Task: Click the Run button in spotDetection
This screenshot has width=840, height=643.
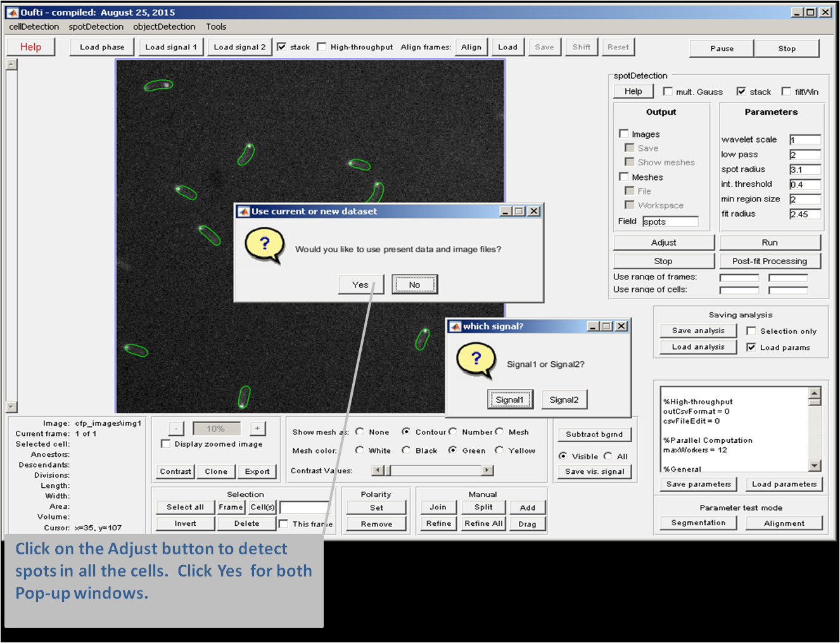Action: pos(770,243)
